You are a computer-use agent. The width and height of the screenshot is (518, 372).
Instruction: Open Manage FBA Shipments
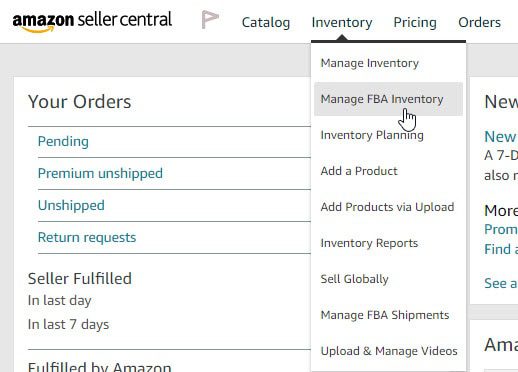pyautogui.click(x=385, y=315)
